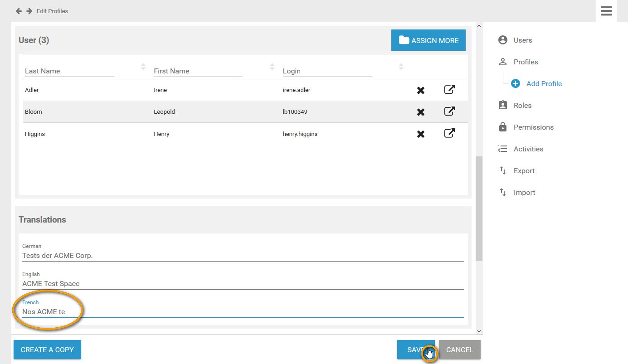Image resolution: width=628 pixels, height=364 pixels.
Task: Click the back arrow in header
Action: [x=19, y=11]
